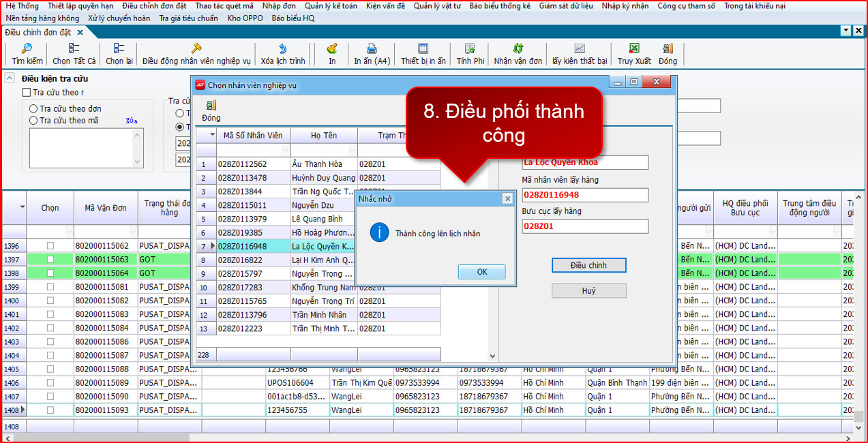Click the In ấn (A4) printer icon
The image size is (868, 443).
372,48
